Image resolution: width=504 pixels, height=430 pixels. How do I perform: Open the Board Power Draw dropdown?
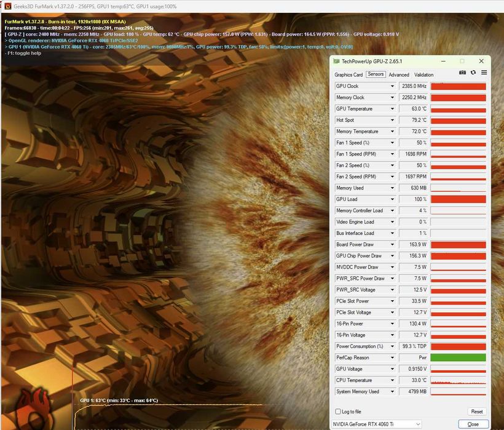pos(392,244)
